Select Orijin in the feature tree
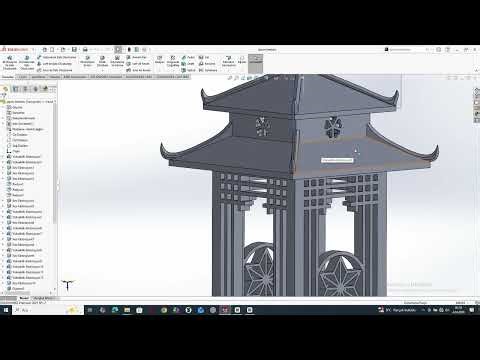480x360 pixels. (13, 151)
